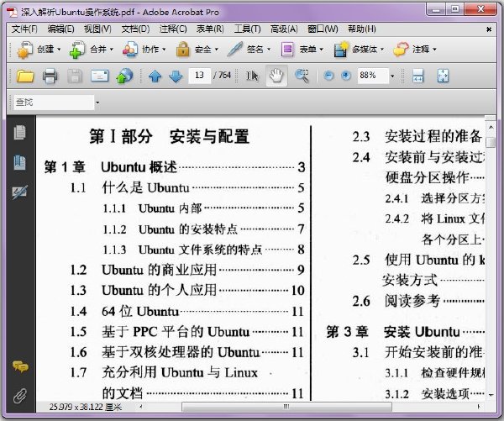Click the page number field showing 13
Image resolution: width=504 pixels, height=421 pixels.
[x=199, y=76]
